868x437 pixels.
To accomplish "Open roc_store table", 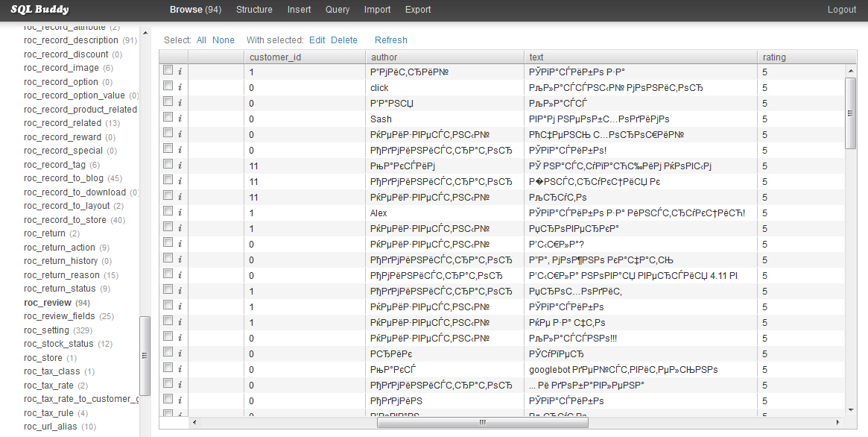I will [x=43, y=358].
